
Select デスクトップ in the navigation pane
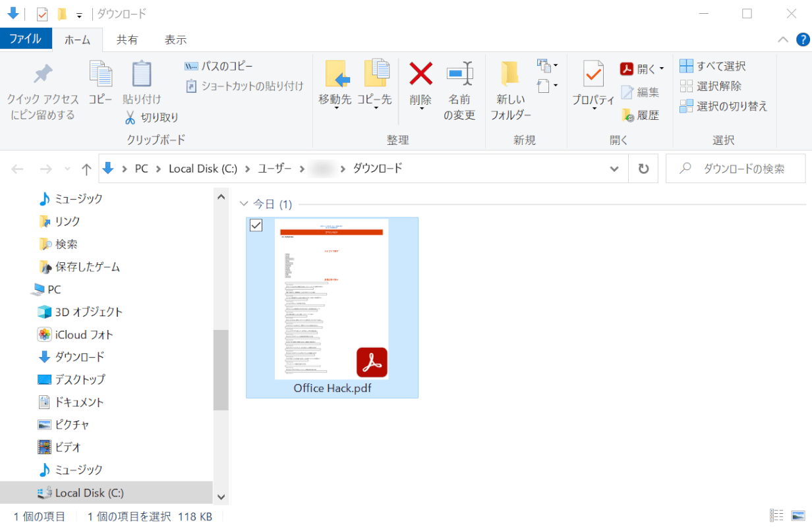coord(79,379)
